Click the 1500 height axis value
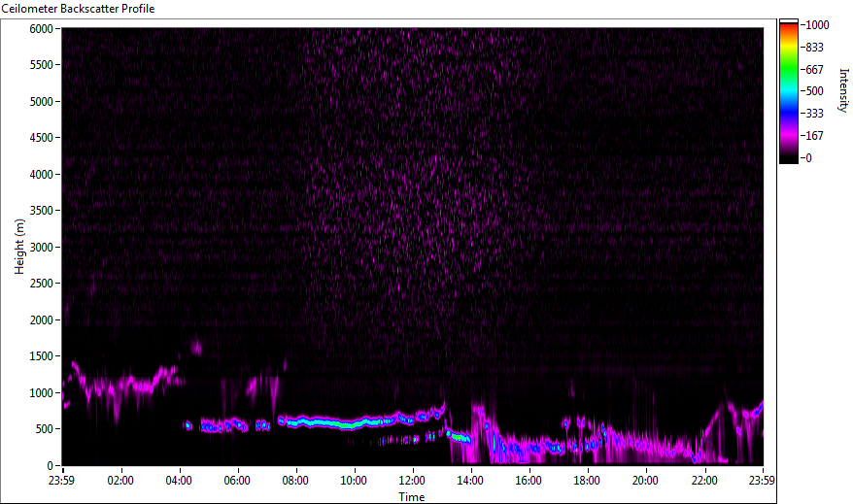 42,356
